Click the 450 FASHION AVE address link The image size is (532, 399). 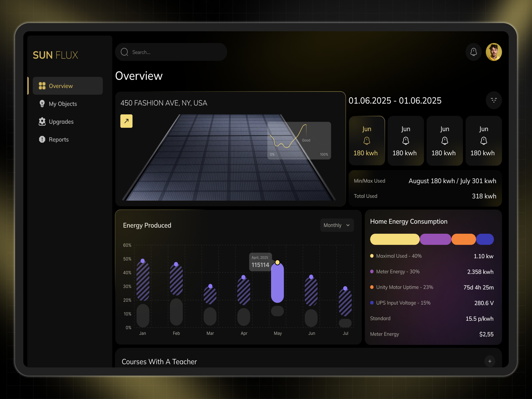164,103
